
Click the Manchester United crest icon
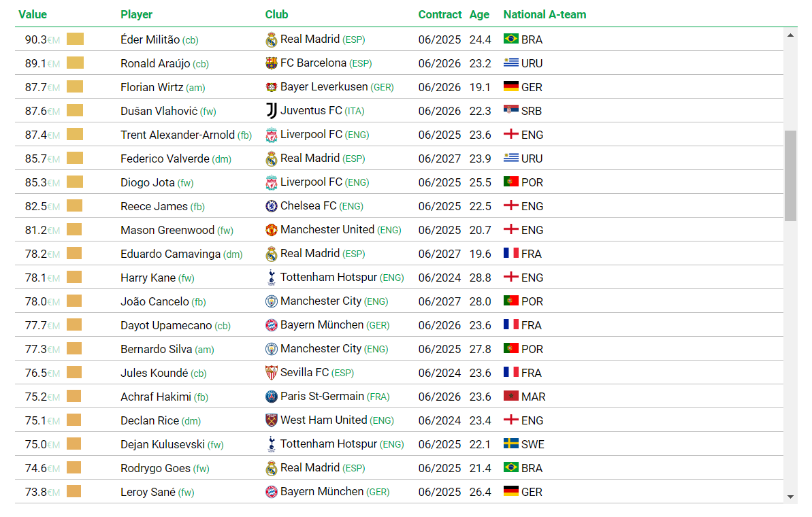[272, 230]
